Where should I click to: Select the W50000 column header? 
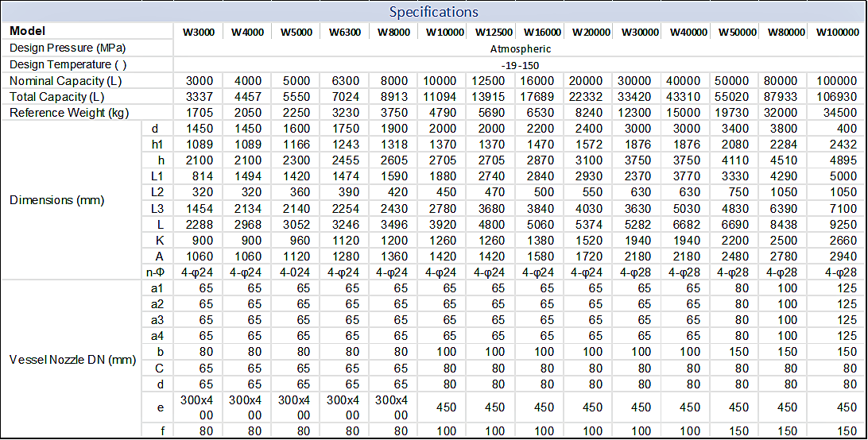coord(738,32)
